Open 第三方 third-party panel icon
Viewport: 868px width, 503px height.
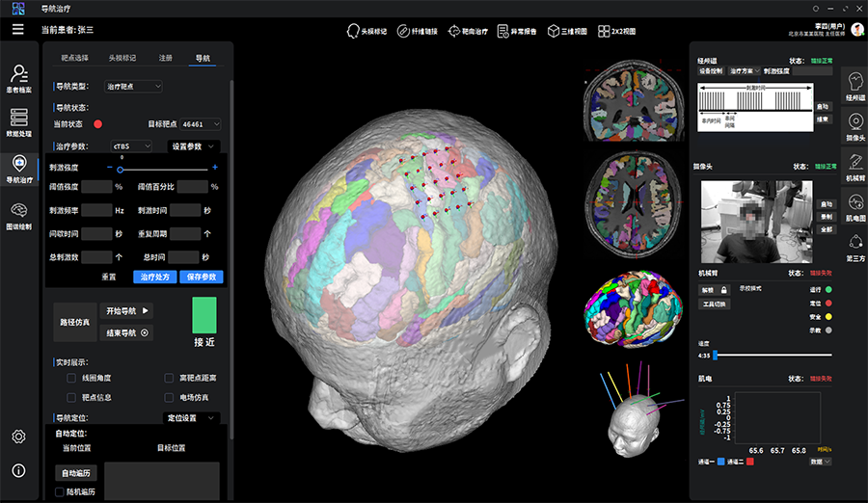[855, 248]
